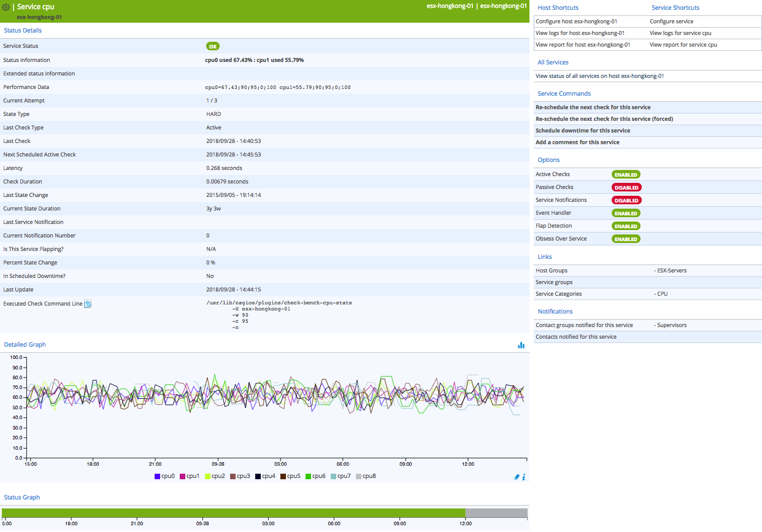This screenshot has height=532, width=762.
Task: Disable Active Checks using the ENABLED badge
Action: (x=625, y=175)
